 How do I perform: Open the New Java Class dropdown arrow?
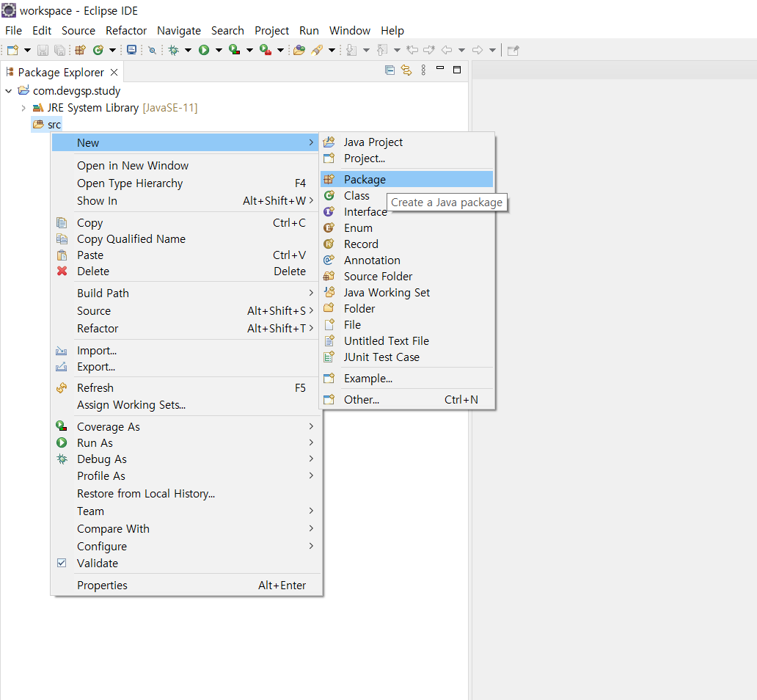click(112, 50)
